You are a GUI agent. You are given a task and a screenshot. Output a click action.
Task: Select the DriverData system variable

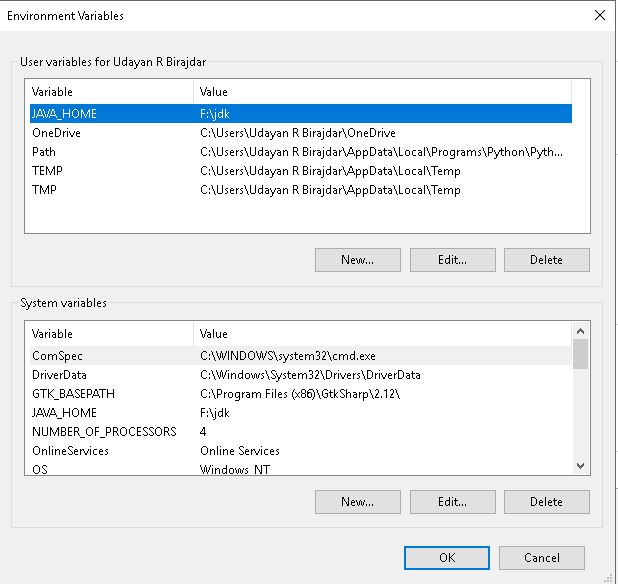pyautogui.click(x=301, y=374)
